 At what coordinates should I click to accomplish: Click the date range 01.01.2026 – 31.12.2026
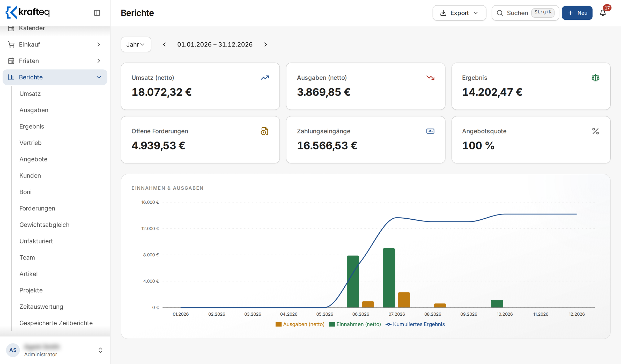tap(215, 44)
